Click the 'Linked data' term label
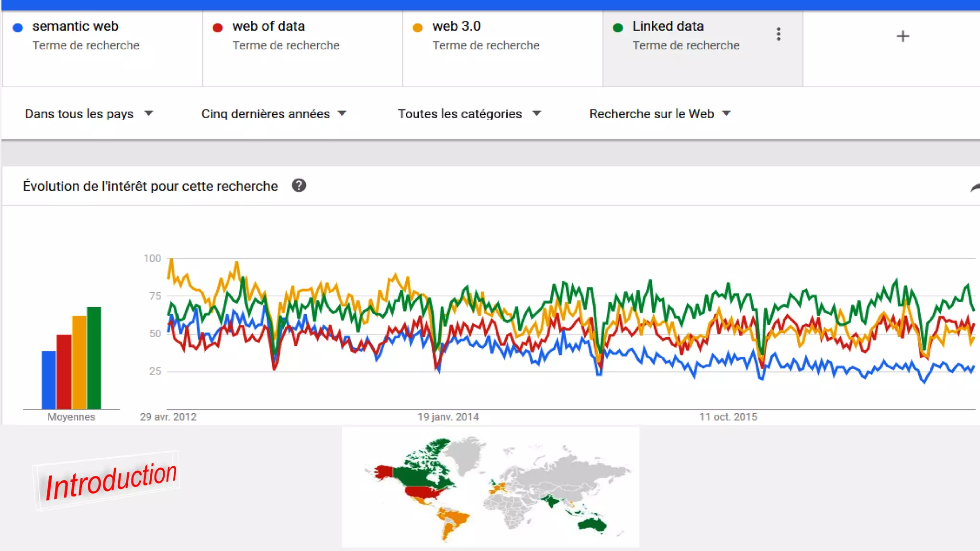980x551 pixels. point(668,26)
